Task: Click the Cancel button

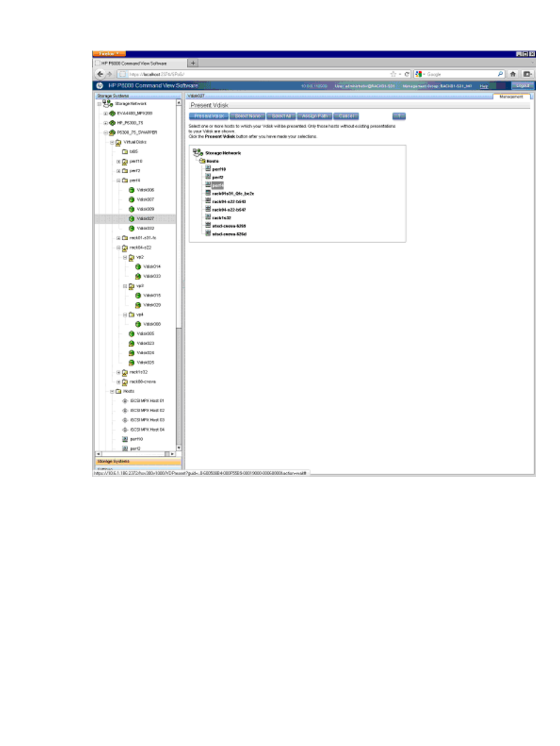Action: pos(346,116)
